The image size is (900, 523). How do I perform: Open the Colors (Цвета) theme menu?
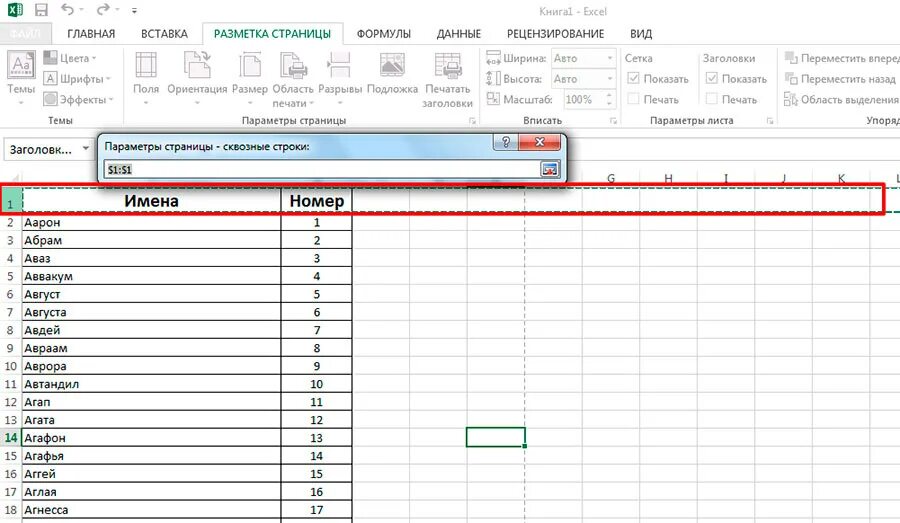click(x=70, y=58)
